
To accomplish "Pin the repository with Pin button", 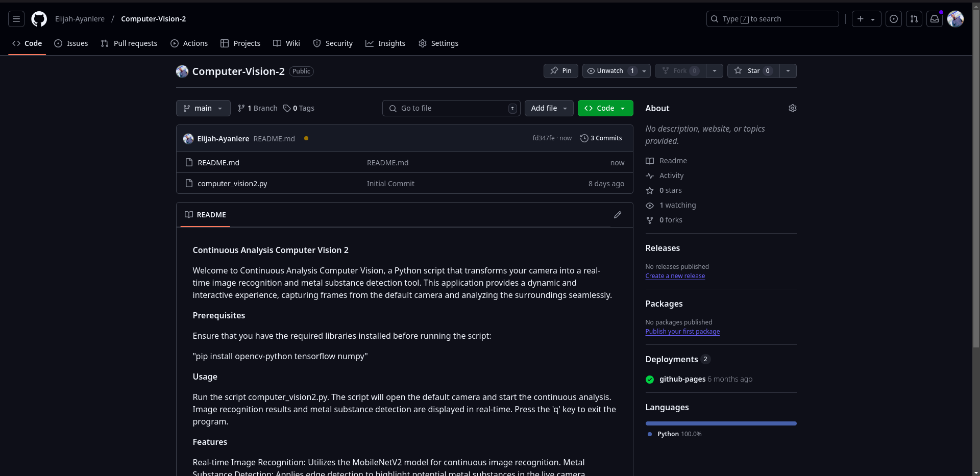I will pos(561,71).
